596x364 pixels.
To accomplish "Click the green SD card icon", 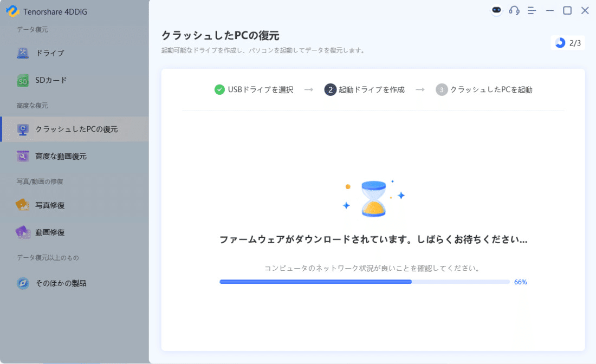I will pos(23,81).
